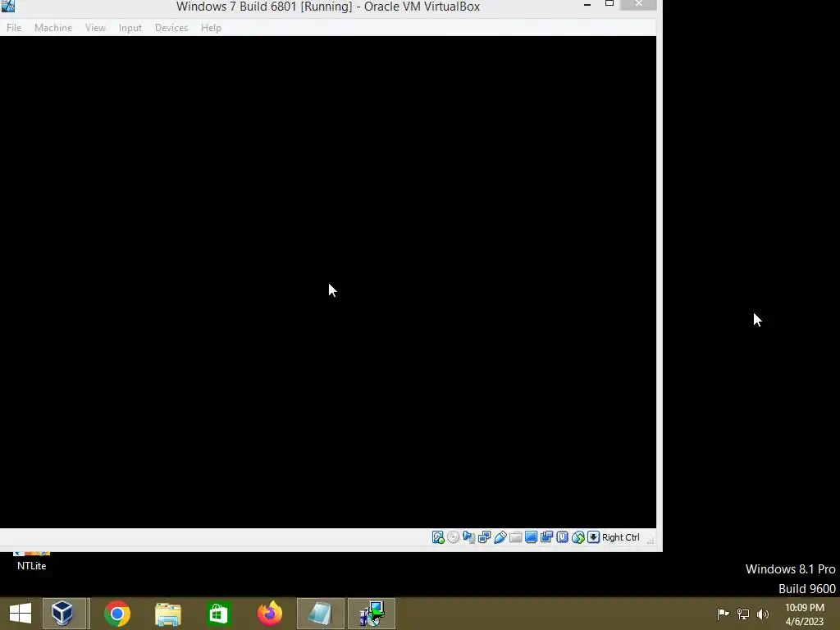Viewport: 840px width, 630px height.
Task: Click the CPU virtualization indicator
Action: [562, 537]
